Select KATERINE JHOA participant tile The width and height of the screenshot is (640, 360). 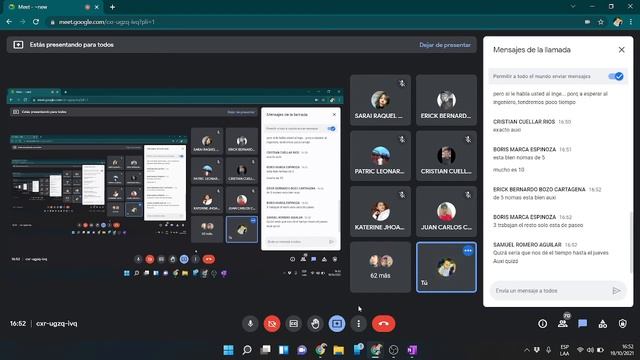(380, 211)
